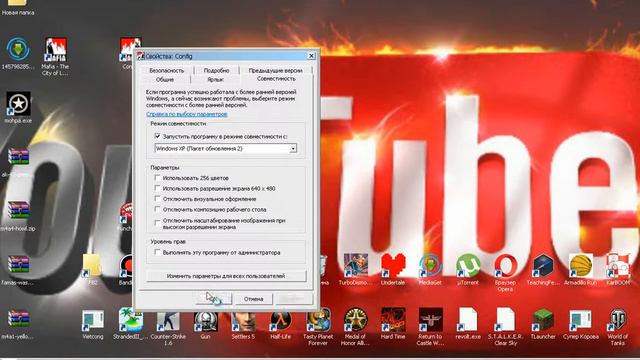Select the Супер Корова shortcut
Viewport: 640px width, 360px height.
point(580,320)
